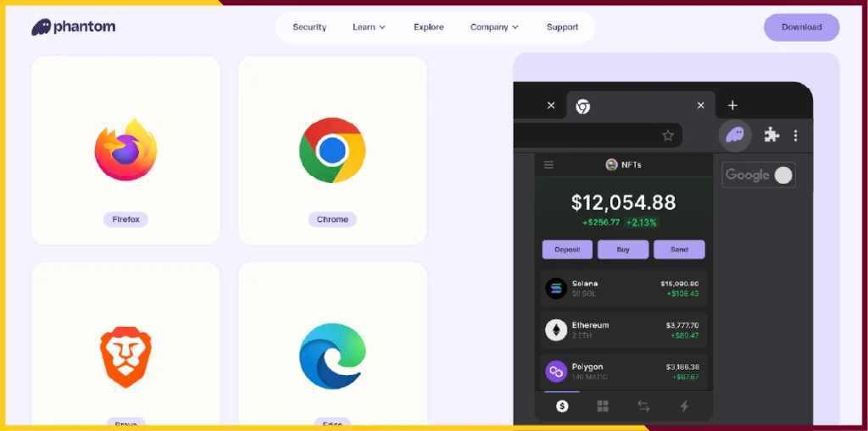The image size is (868, 431).
Task: Click the Chrome label pill
Action: tap(332, 219)
